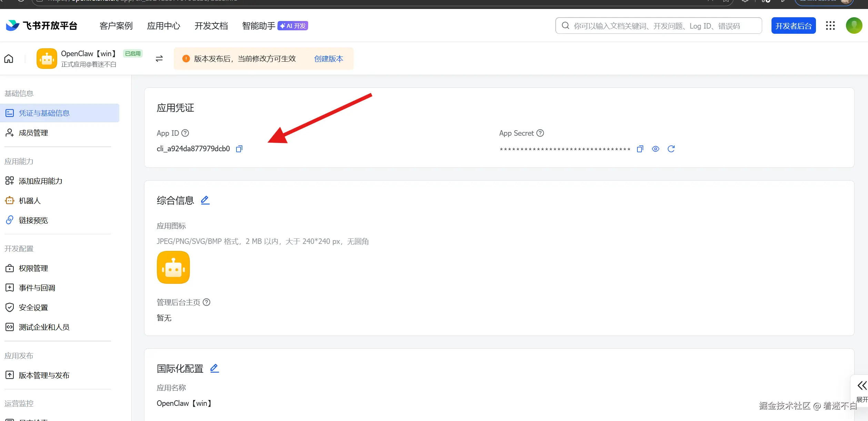Show App ID help tooltip
Screen dimensions: 868x421
185,133
